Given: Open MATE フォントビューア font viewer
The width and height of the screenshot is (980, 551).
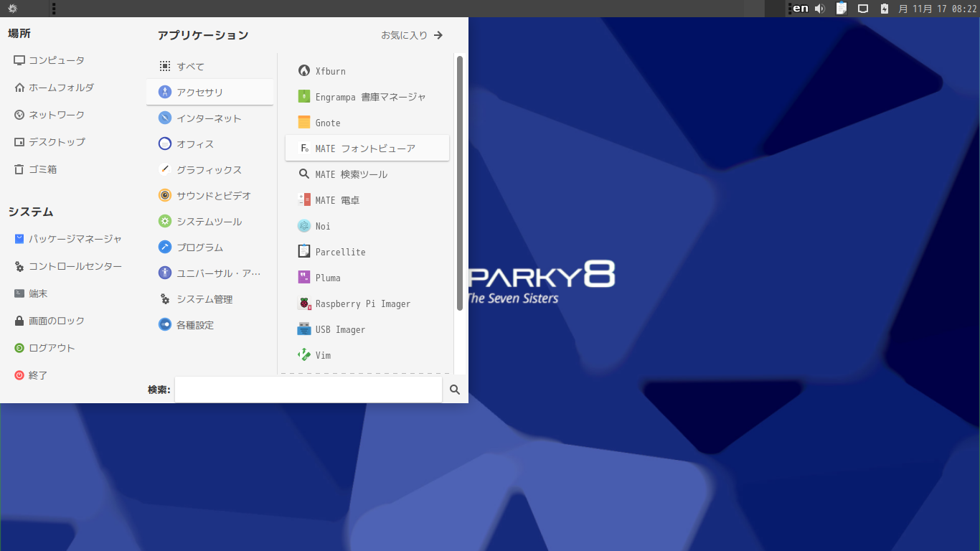Looking at the screenshot, I should (367, 149).
